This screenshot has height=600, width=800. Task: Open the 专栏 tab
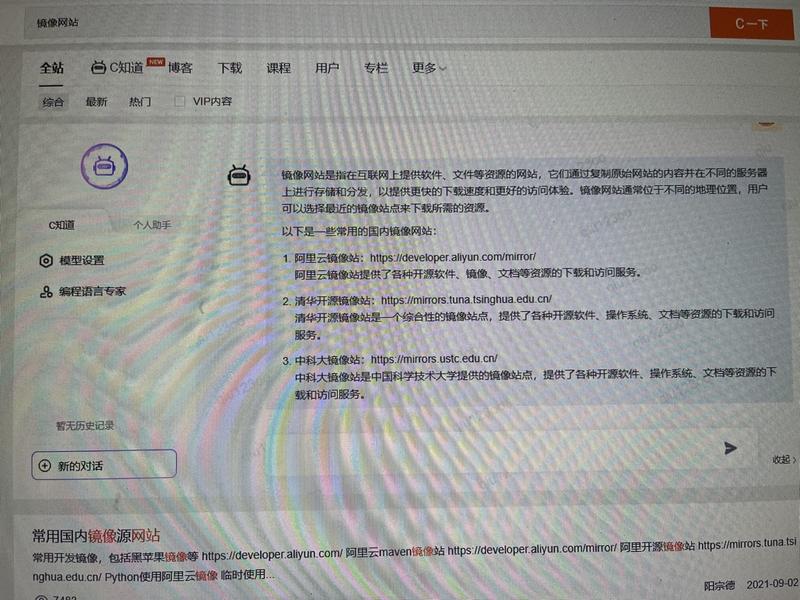[x=376, y=68]
